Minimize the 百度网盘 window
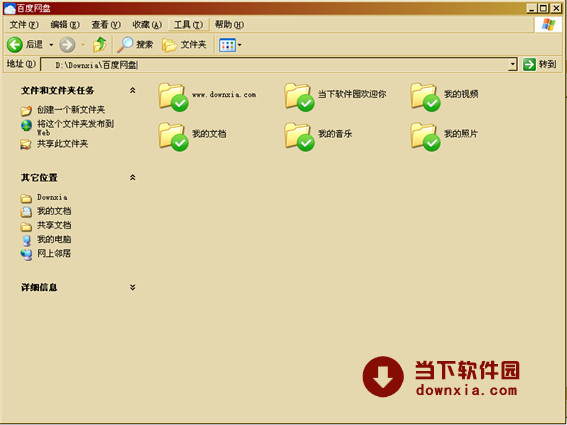 pos(531,8)
